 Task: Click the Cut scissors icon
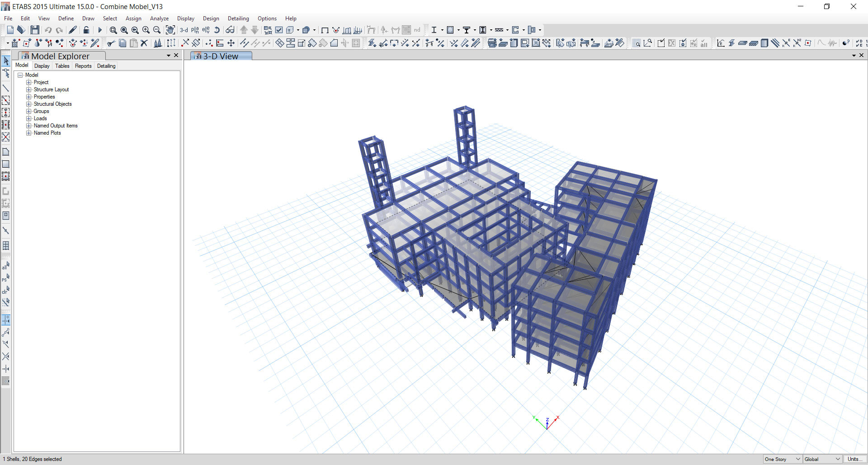coord(111,43)
